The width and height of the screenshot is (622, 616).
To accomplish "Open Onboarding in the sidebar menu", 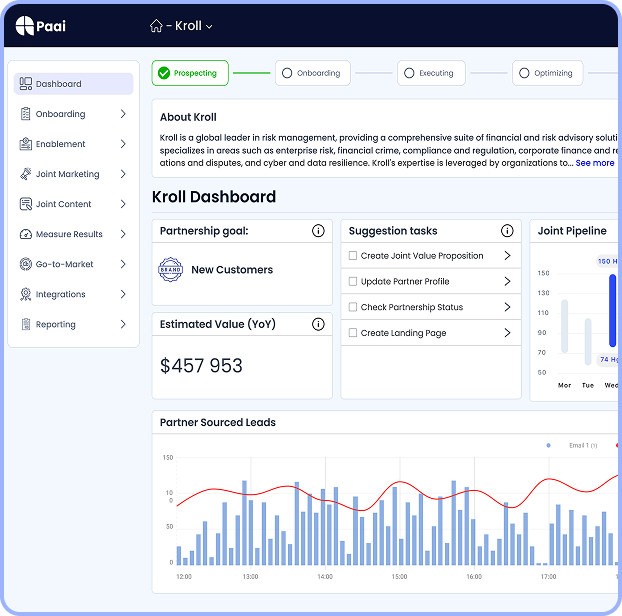I will coord(73,114).
